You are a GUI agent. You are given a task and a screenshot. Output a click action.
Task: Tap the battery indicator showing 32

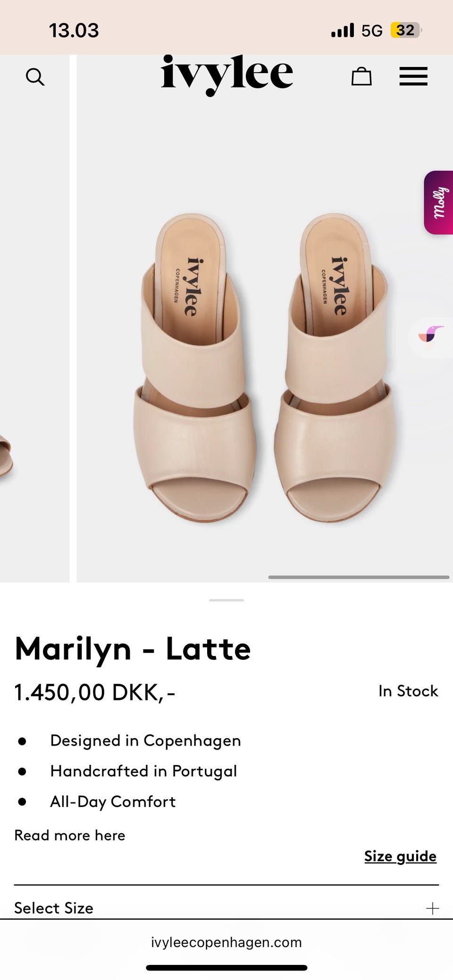pos(406,31)
